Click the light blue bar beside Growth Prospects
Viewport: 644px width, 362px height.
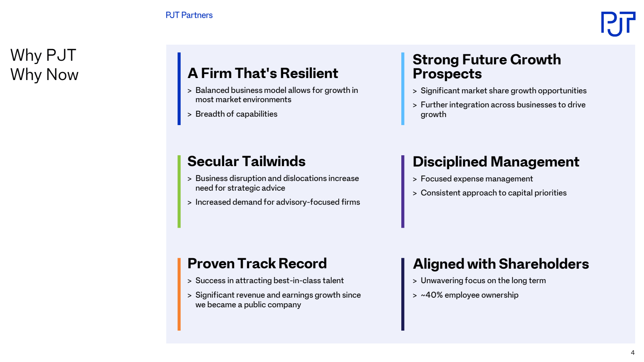point(403,89)
